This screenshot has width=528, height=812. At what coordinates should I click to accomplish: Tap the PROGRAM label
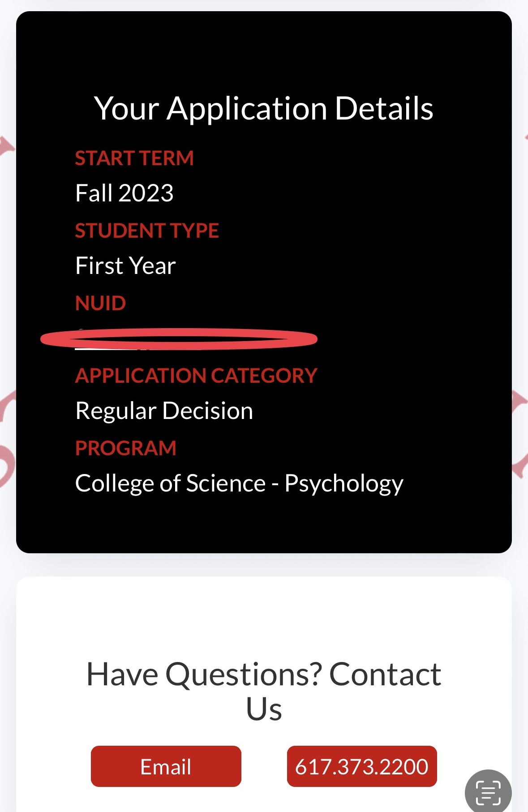pyautogui.click(x=126, y=449)
